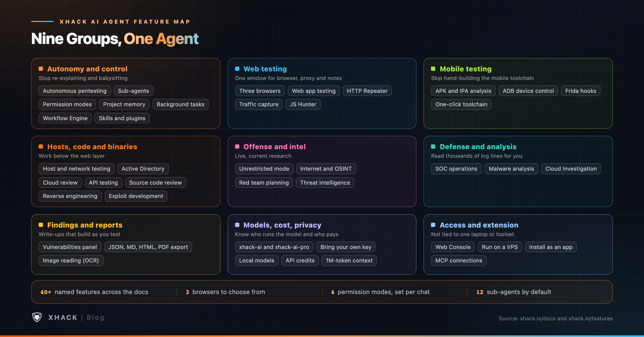Click the light-blue square beside Access and extension
Image resolution: width=644 pixels, height=337 pixels.
(x=433, y=225)
